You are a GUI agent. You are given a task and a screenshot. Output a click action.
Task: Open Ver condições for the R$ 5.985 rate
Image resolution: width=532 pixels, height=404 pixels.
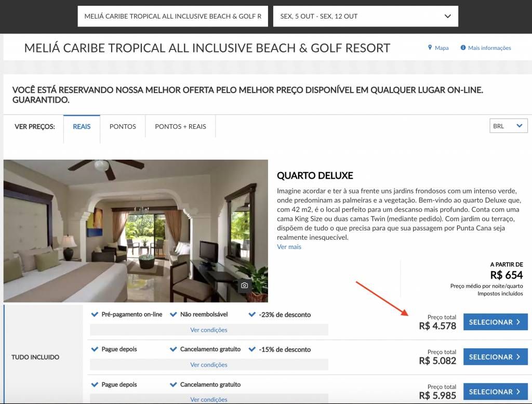pyautogui.click(x=209, y=399)
